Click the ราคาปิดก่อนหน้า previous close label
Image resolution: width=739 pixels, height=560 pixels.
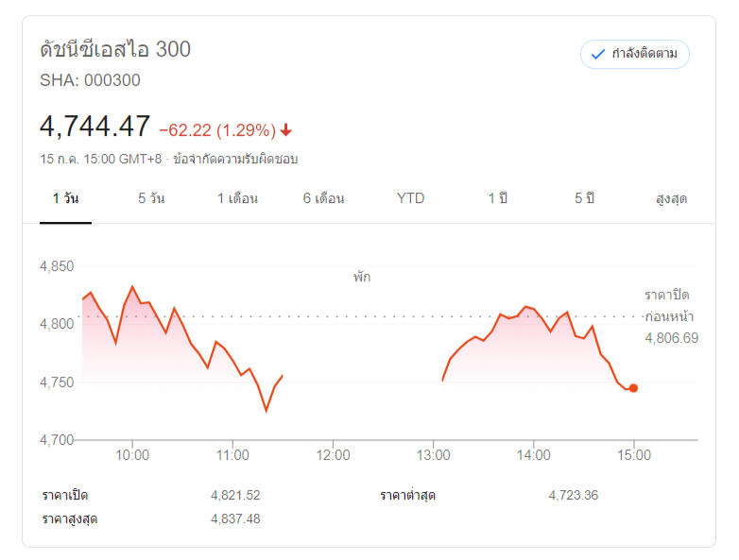click(x=667, y=306)
